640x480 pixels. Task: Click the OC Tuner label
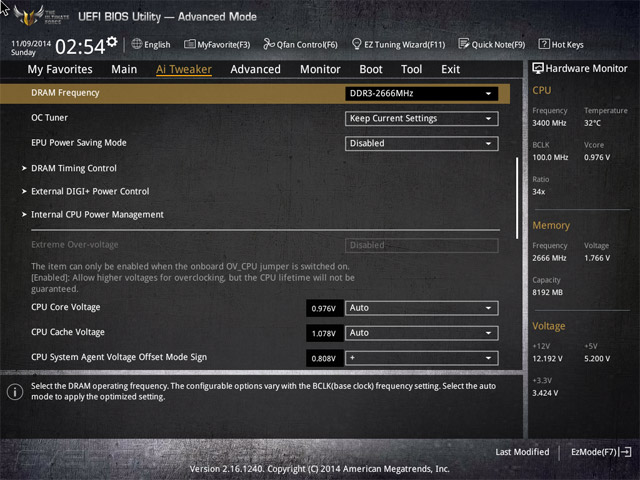pos(49,118)
